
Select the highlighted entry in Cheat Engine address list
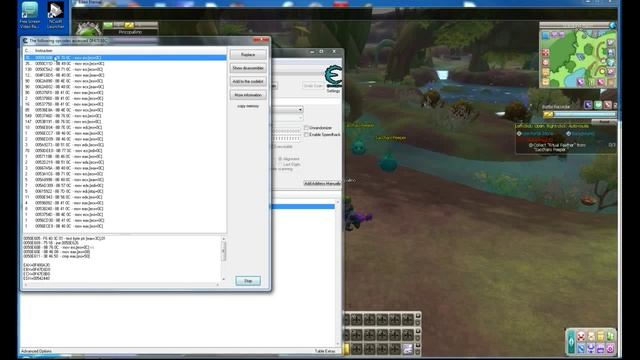coord(303,207)
